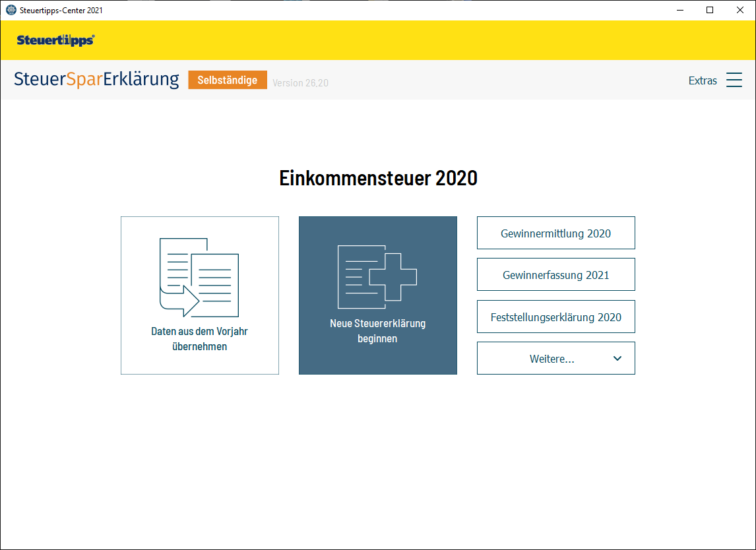Close the Steuertipps-Center 2021 window

pyautogui.click(x=740, y=10)
